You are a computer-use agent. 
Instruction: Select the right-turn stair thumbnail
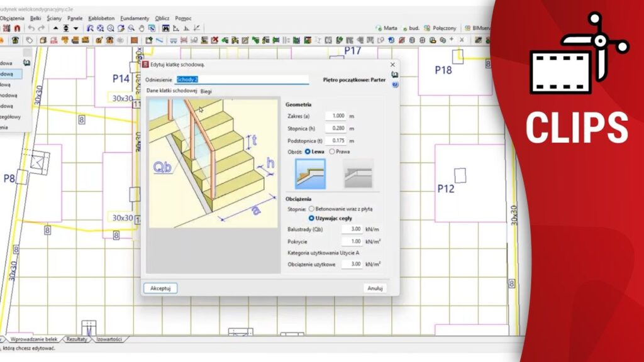358,173
